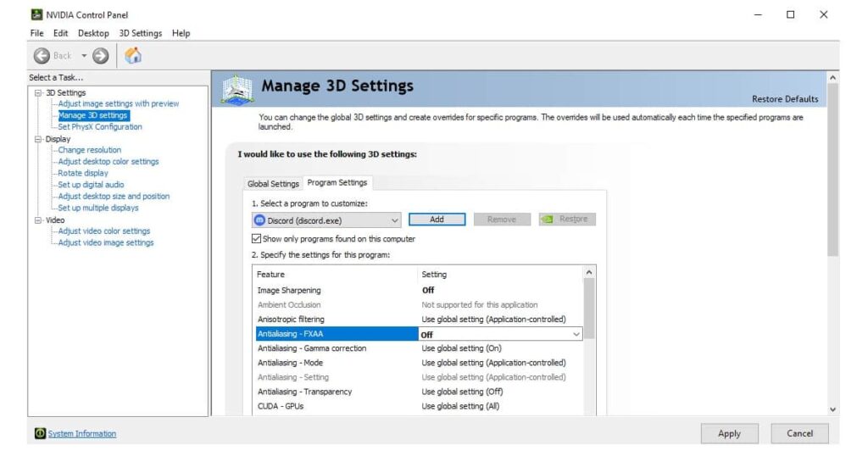Select the Image Sharpening feature row
The height and width of the screenshot is (456, 868).
(x=419, y=291)
